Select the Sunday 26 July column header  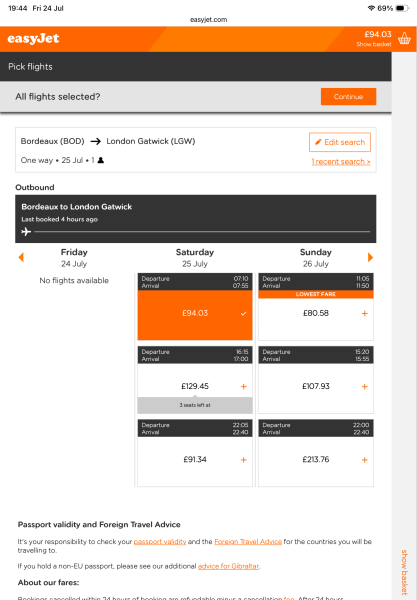tap(316, 258)
